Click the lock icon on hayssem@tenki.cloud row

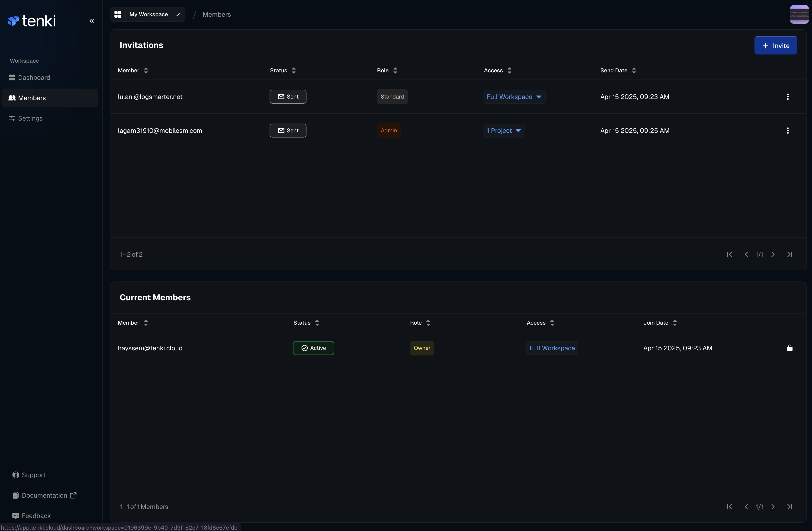click(789, 348)
